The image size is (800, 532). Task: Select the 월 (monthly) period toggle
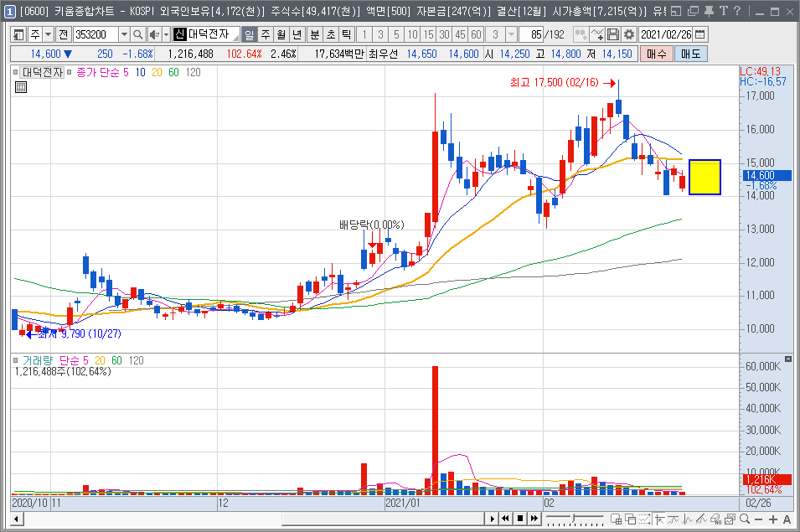coord(281,34)
